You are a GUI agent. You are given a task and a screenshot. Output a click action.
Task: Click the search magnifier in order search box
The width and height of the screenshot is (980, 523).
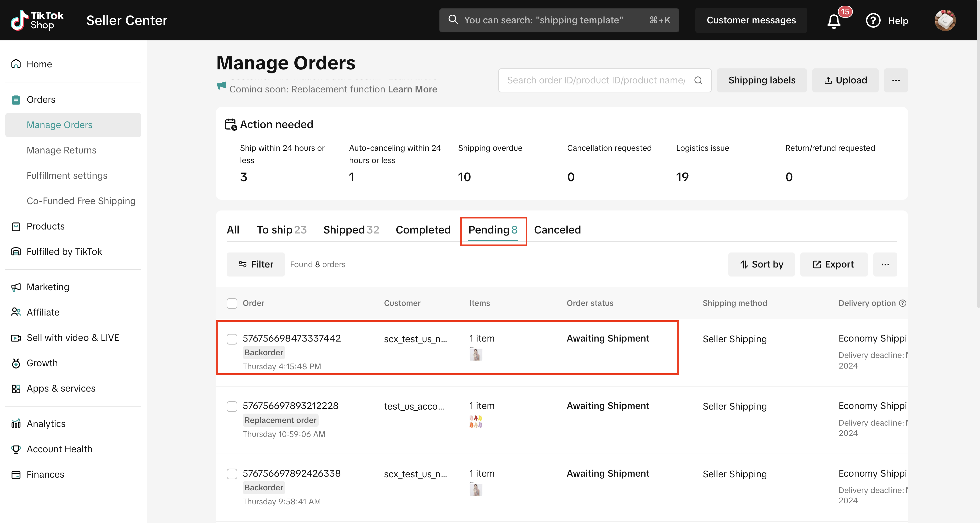(698, 80)
